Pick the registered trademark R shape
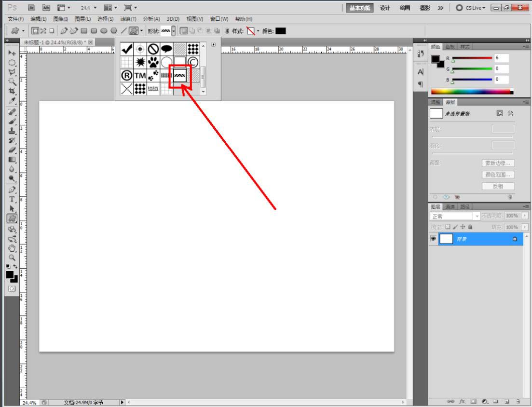Image resolution: width=532 pixels, height=407 pixels. tap(126, 75)
